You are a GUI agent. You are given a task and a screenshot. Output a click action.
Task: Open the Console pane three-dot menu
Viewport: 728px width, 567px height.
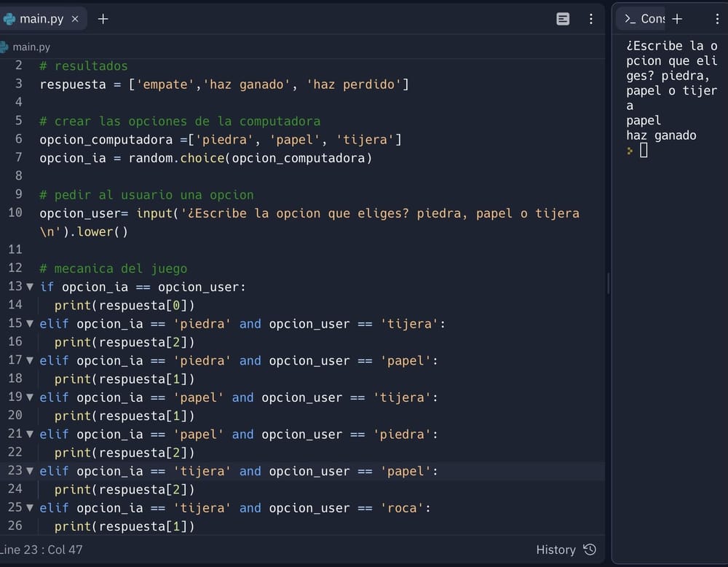(x=718, y=18)
